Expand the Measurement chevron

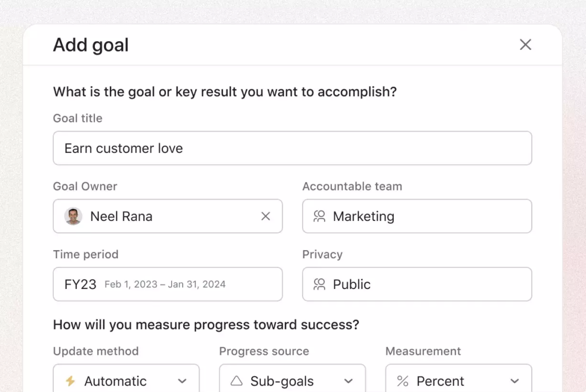514,381
